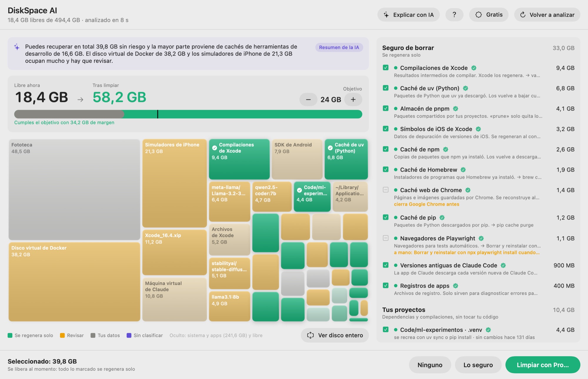Click the verified badge beside Almacén de pnpm

tap(456, 108)
